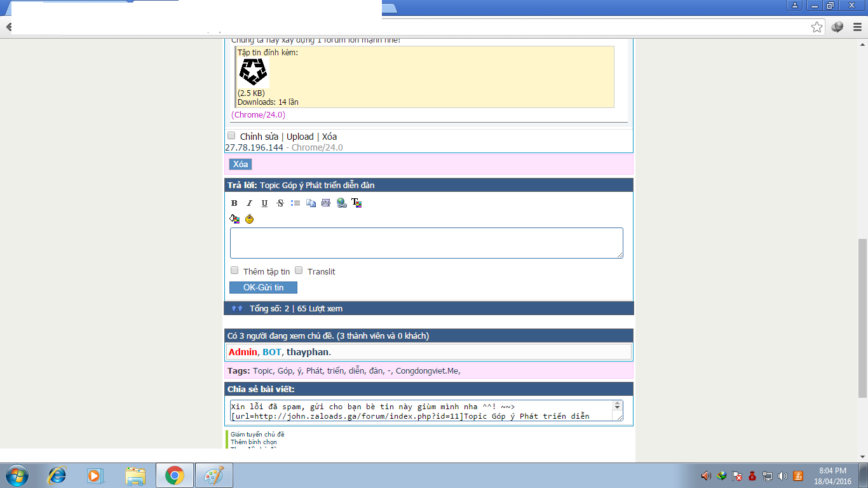This screenshot has height=488, width=868.
Task: Click the browser extension icon beside the star
Action: coord(837,27)
